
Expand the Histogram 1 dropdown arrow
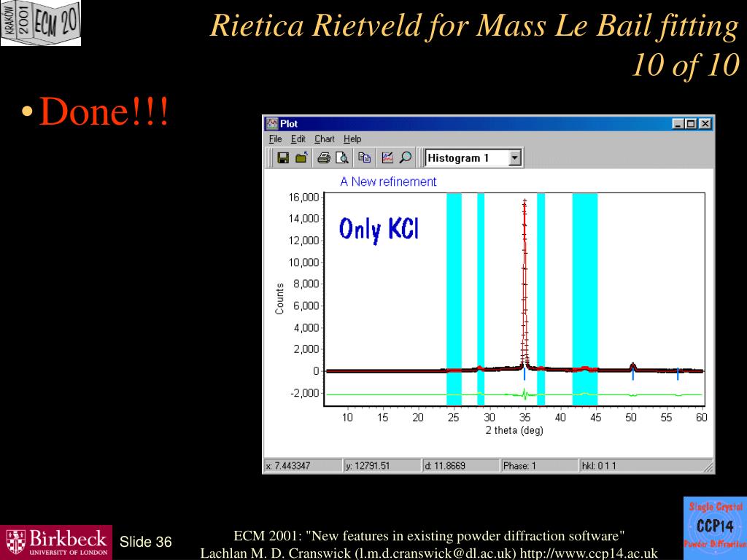pos(514,158)
